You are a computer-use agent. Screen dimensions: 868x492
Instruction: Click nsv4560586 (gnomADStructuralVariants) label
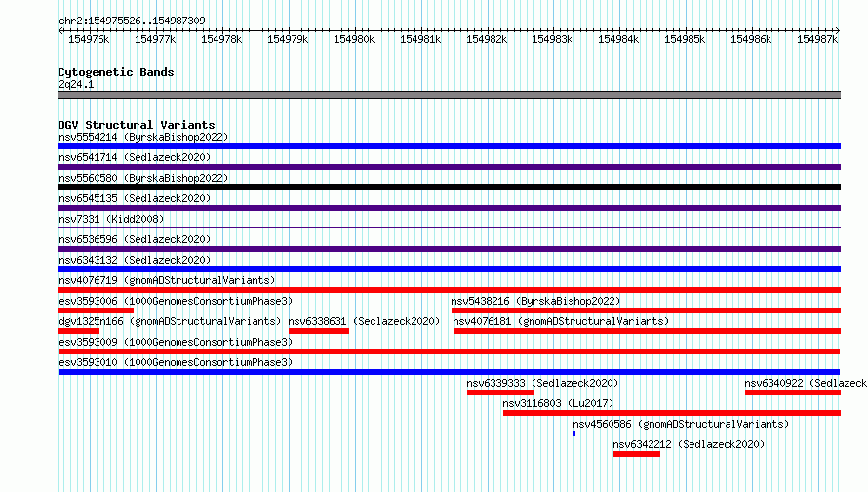[681, 424]
